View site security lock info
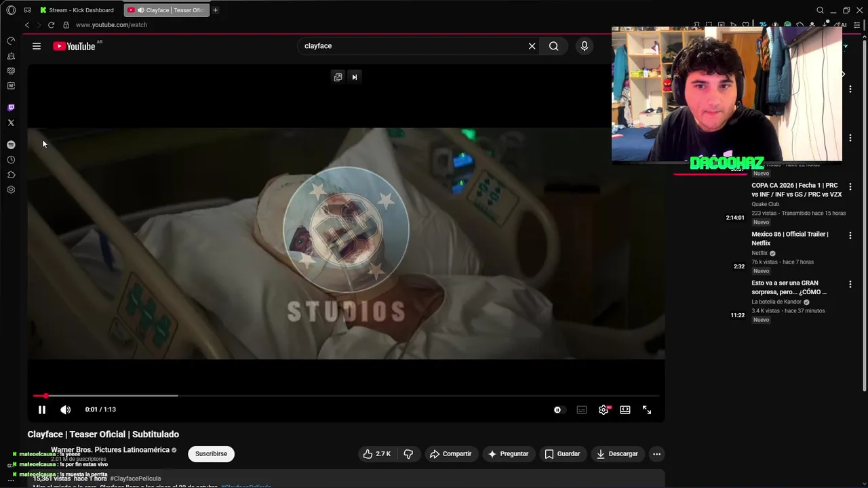Image resolution: width=868 pixels, height=488 pixels. point(66,25)
